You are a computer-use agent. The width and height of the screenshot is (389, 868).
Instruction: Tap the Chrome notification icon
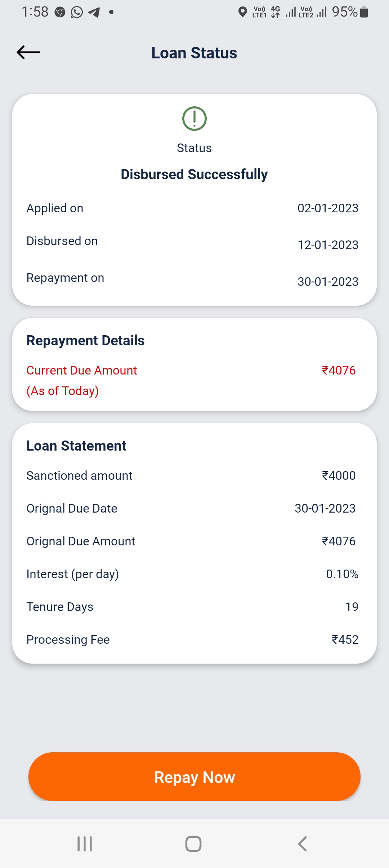(x=60, y=12)
